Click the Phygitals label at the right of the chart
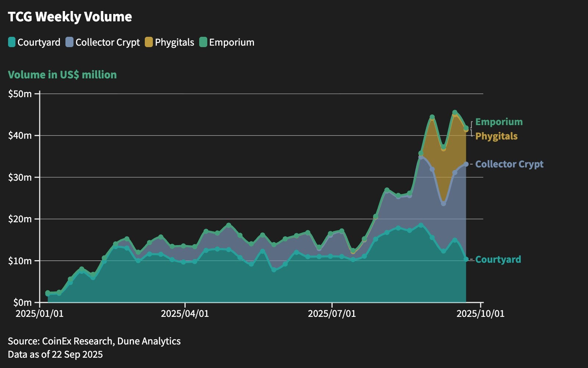The height and width of the screenshot is (368, 588). pos(496,136)
